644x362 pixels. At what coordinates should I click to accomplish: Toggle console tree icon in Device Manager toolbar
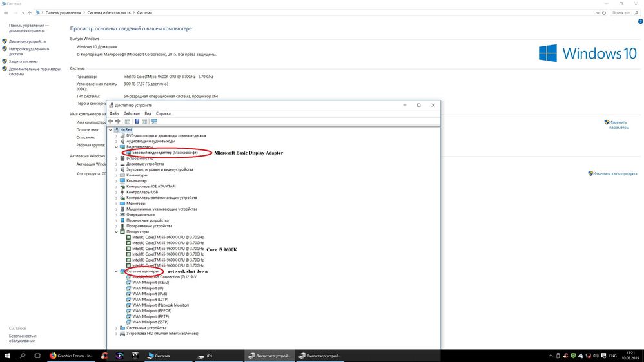pos(128,121)
